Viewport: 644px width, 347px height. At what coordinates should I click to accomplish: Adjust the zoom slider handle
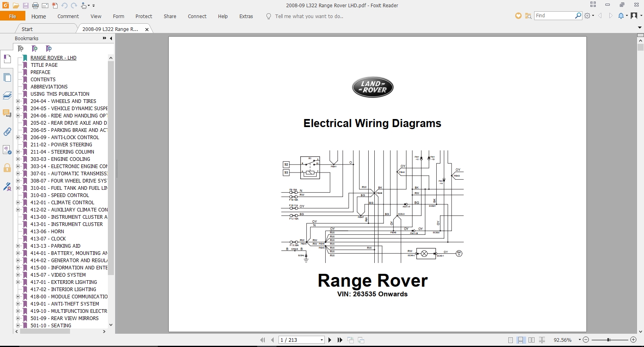[608, 340]
